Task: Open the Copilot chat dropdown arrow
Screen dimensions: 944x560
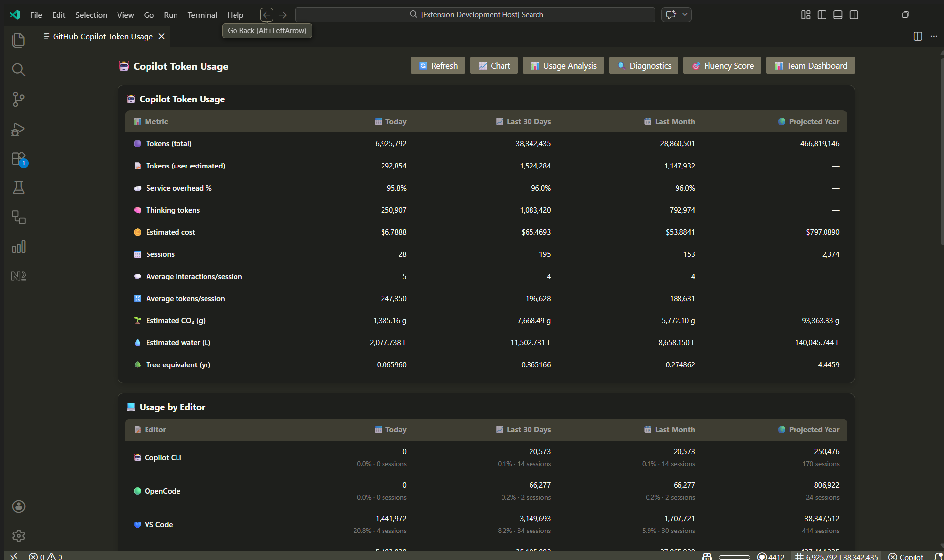Action: 685,15
